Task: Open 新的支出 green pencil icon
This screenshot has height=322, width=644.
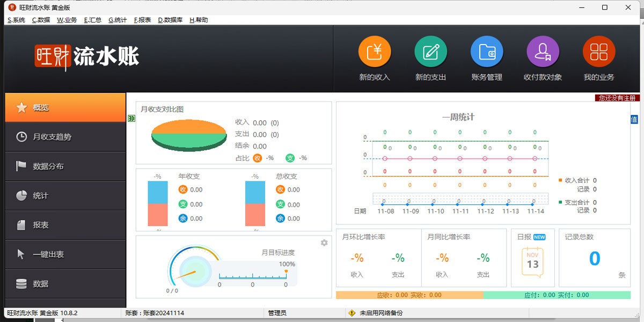Action: [431, 52]
